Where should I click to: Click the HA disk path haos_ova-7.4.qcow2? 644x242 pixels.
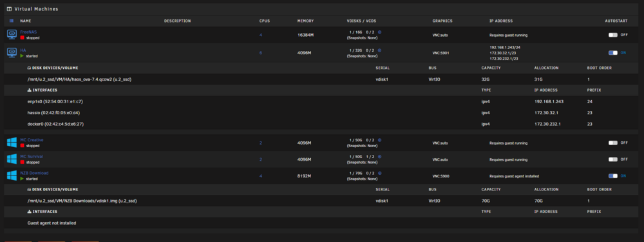tap(79, 79)
